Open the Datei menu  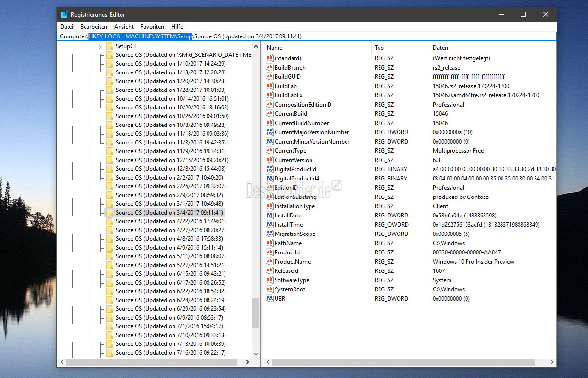[x=67, y=27]
